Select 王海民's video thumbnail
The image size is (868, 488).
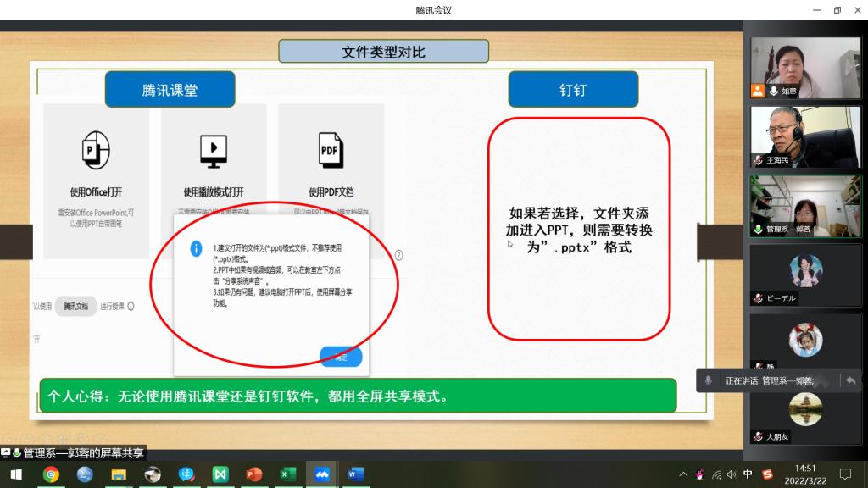click(x=805, y=137)
